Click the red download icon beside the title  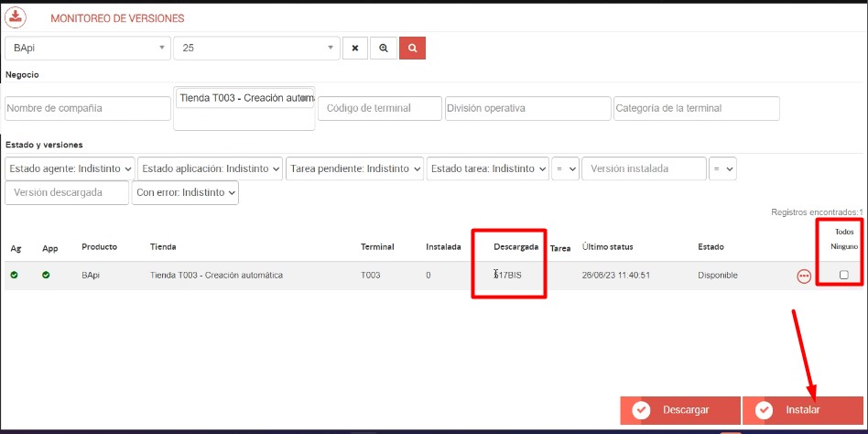16,16
